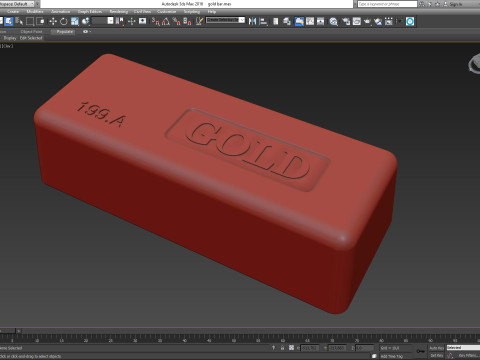Open the Rendering menu

[118, 12]
